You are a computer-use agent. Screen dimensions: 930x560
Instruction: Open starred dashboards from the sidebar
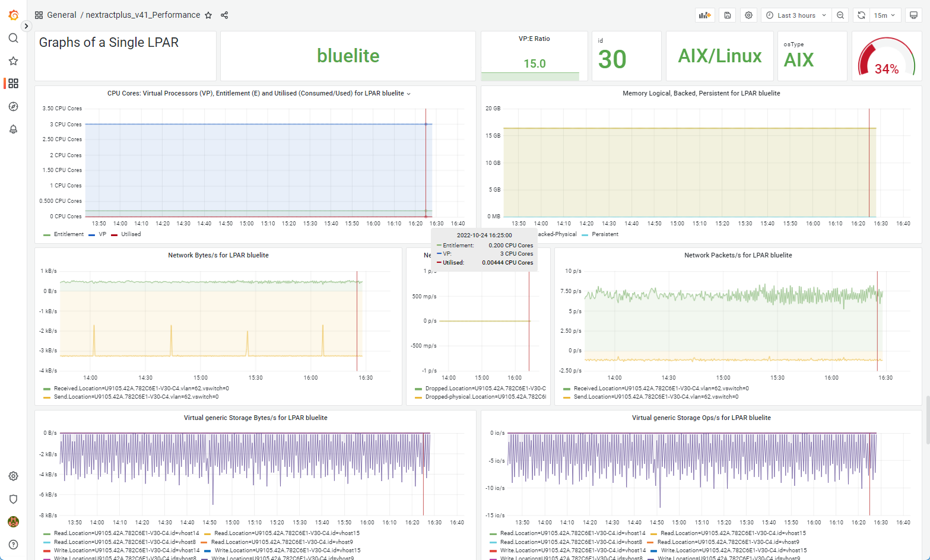(x=13, y=61)
